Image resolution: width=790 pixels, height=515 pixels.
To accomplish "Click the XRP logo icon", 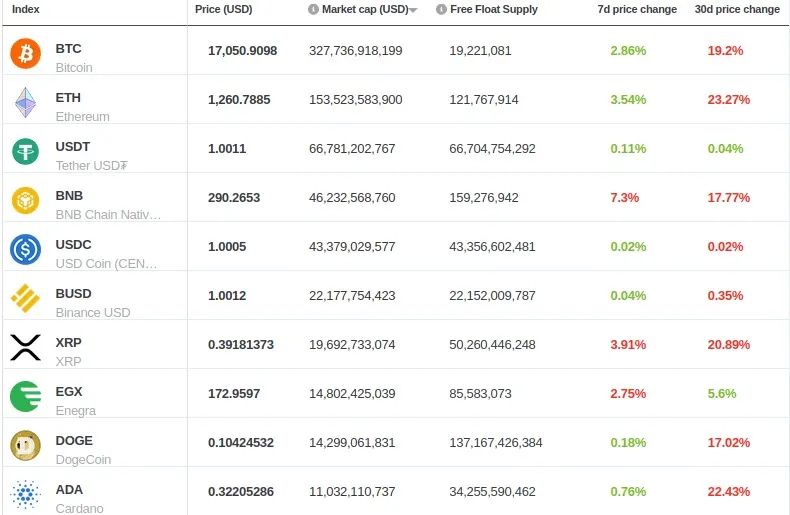I will [x=25, y=347].
